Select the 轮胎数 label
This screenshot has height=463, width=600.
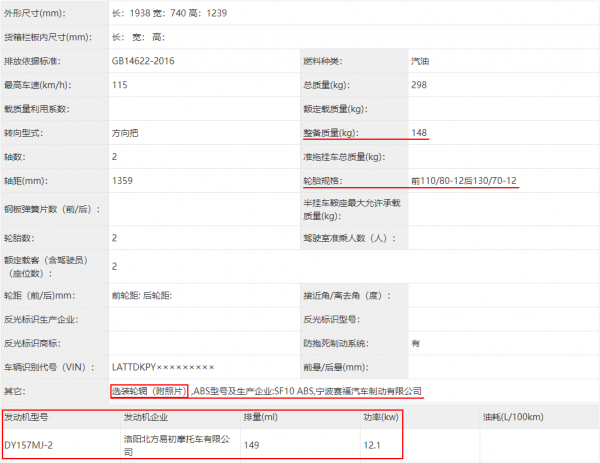(19, 238)
